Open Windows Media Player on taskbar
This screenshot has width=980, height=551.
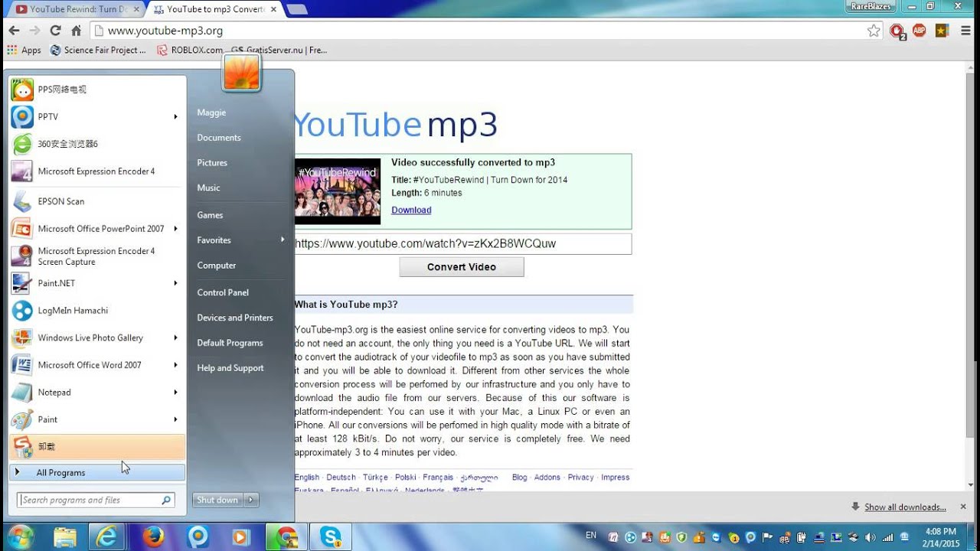coord(240,536)
